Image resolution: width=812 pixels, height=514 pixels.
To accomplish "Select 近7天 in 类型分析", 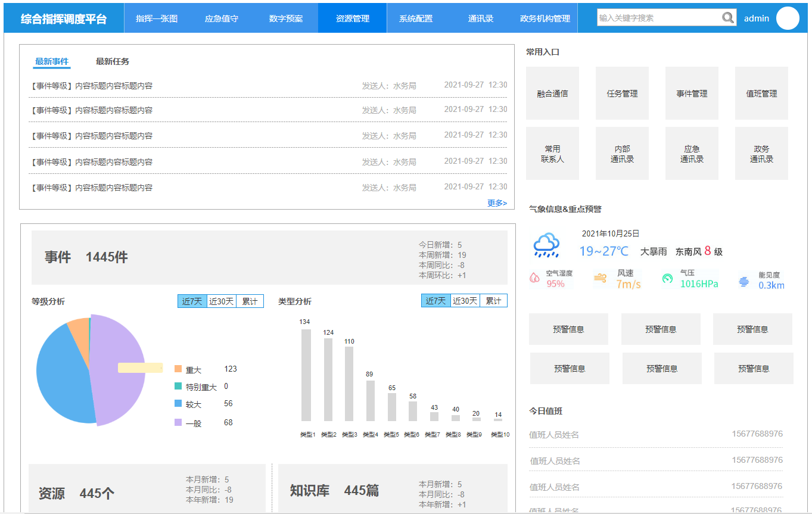I will pos(436,301).
